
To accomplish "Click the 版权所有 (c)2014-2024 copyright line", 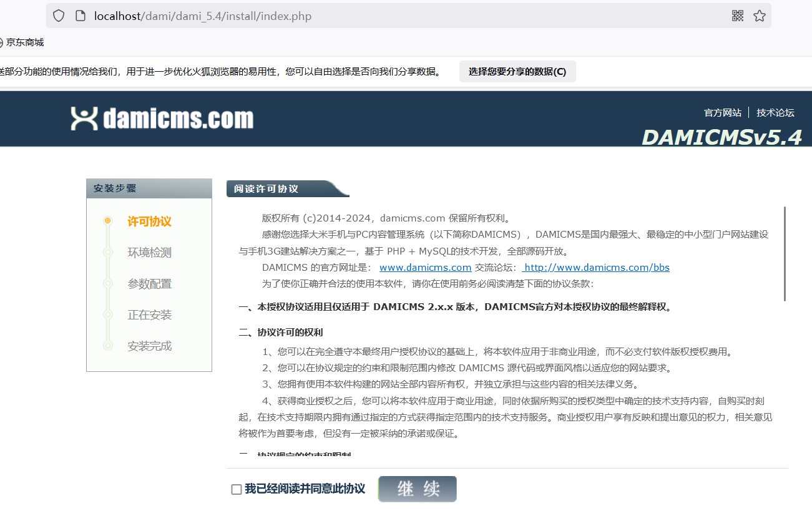I will point(387,218).
